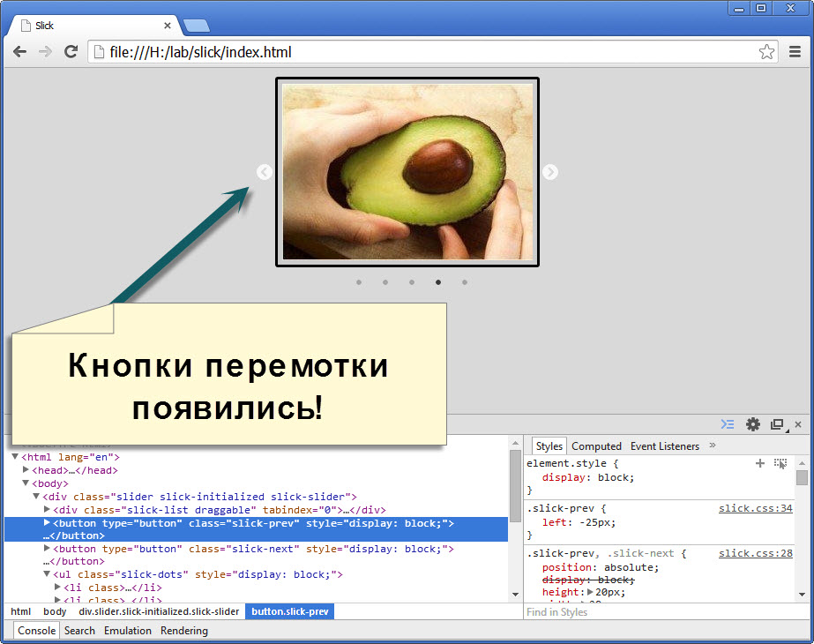The image size is (814, 644).
Task: Select the fifth slider pagination dot
Action: 465,282
